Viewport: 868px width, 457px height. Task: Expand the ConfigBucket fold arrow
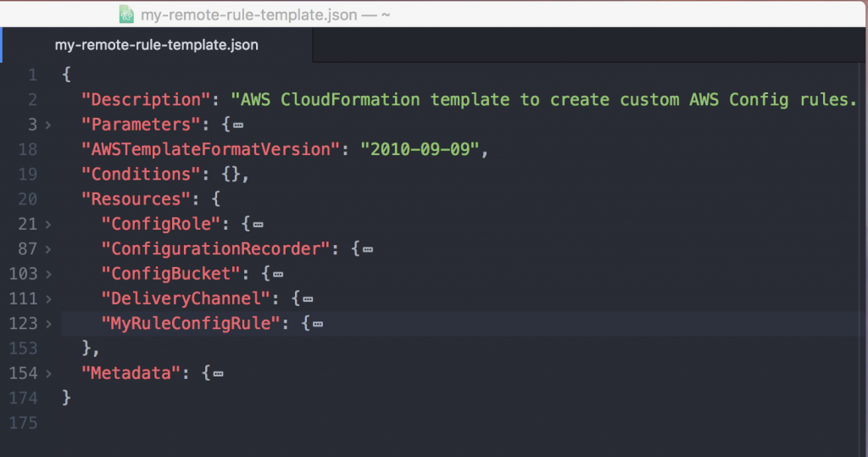(48, 274)
